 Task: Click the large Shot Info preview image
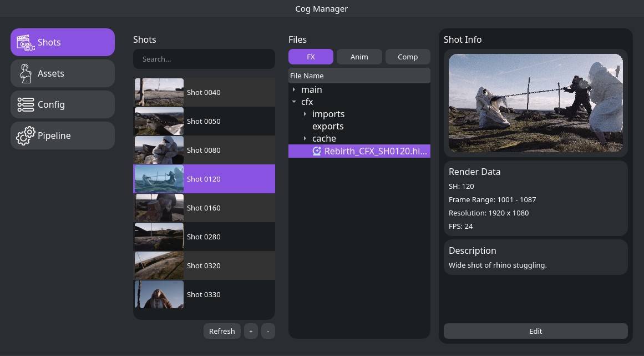coord(535,103)
